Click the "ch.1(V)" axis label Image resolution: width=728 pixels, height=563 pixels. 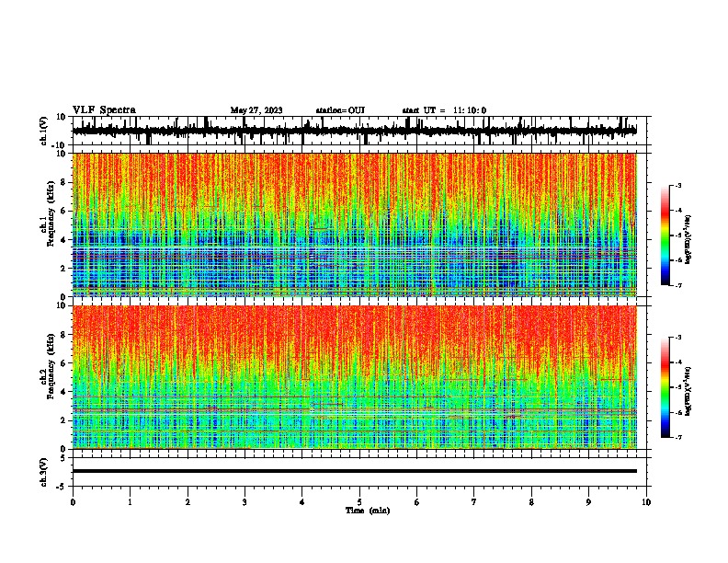(44, 131)
